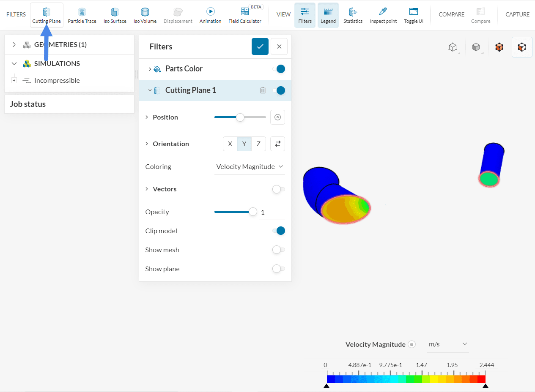Set orientation to X axis
This screenshot has width=535, height=392.
230,144
